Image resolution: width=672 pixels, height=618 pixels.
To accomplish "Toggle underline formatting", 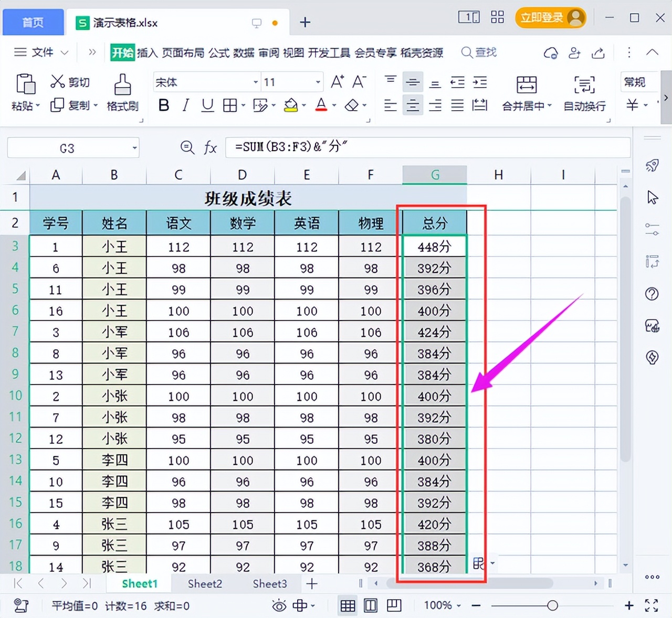I will tap(207, 105).
